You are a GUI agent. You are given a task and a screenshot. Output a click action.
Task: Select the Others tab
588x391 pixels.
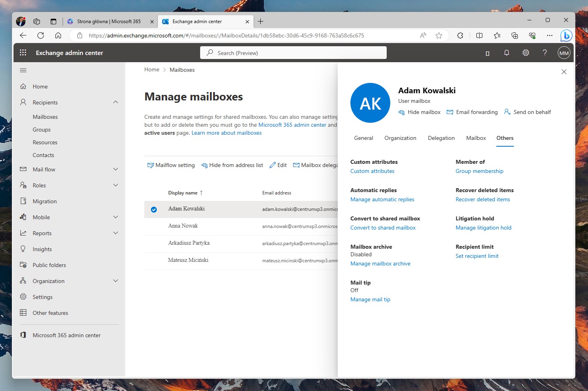point(505,138)
